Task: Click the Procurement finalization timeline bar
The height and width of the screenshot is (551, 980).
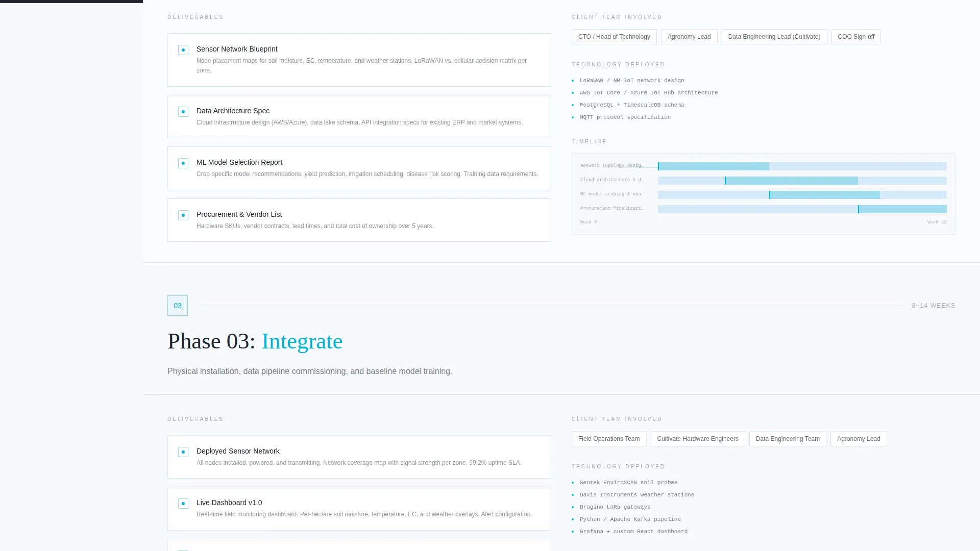Action: 902,209
